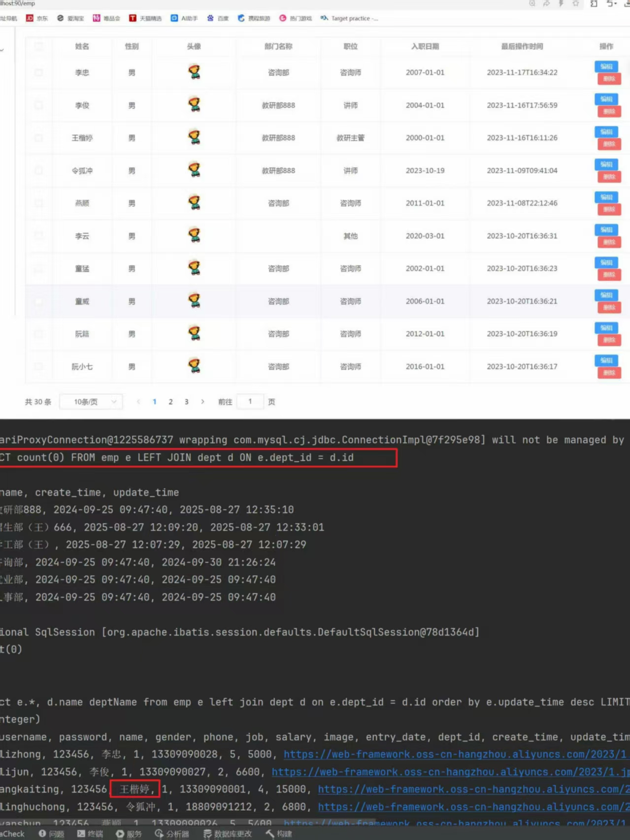Viewport: 630px width, 840px height.
Task: Select the row checkbox for 令狐冲
Action: tap(39, 170)
